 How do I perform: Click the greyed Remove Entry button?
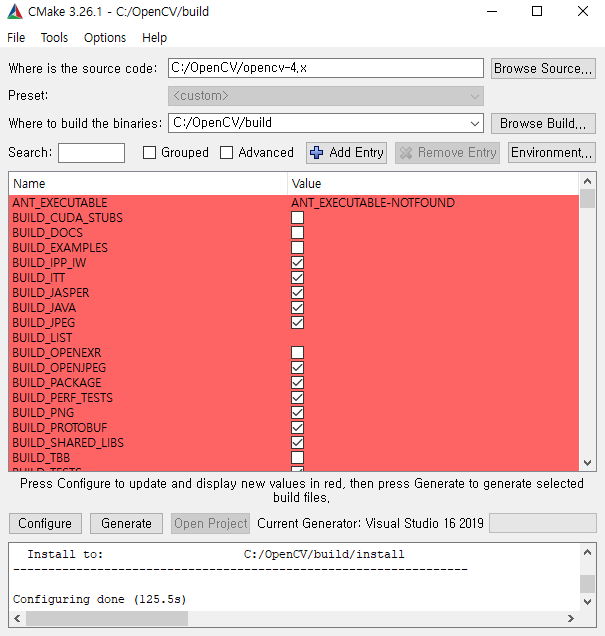tap(448, 153)
